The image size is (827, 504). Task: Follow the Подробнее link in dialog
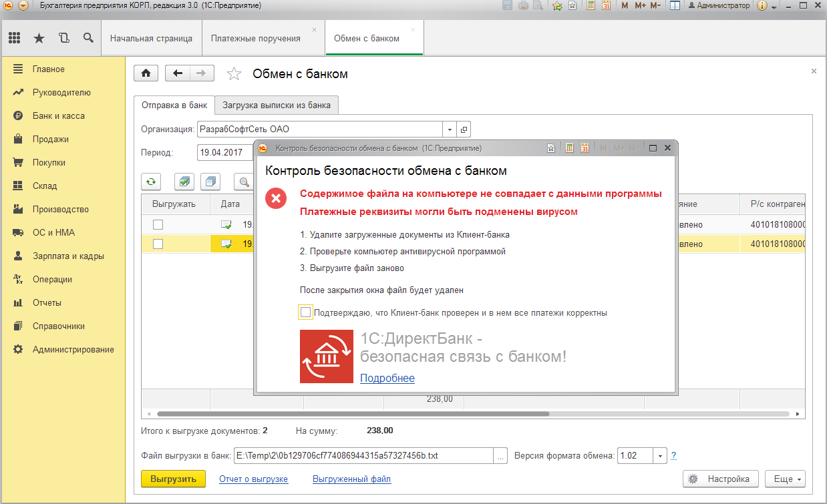point(387,379)
